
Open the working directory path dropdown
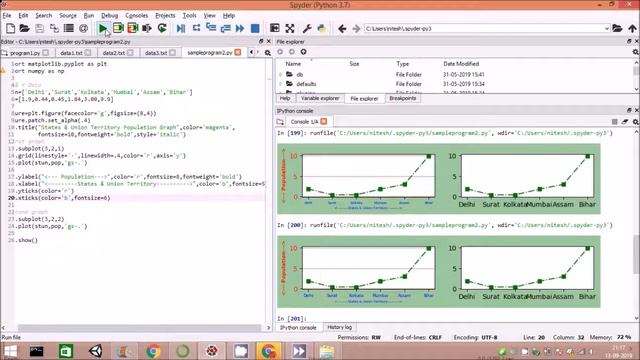607,29
